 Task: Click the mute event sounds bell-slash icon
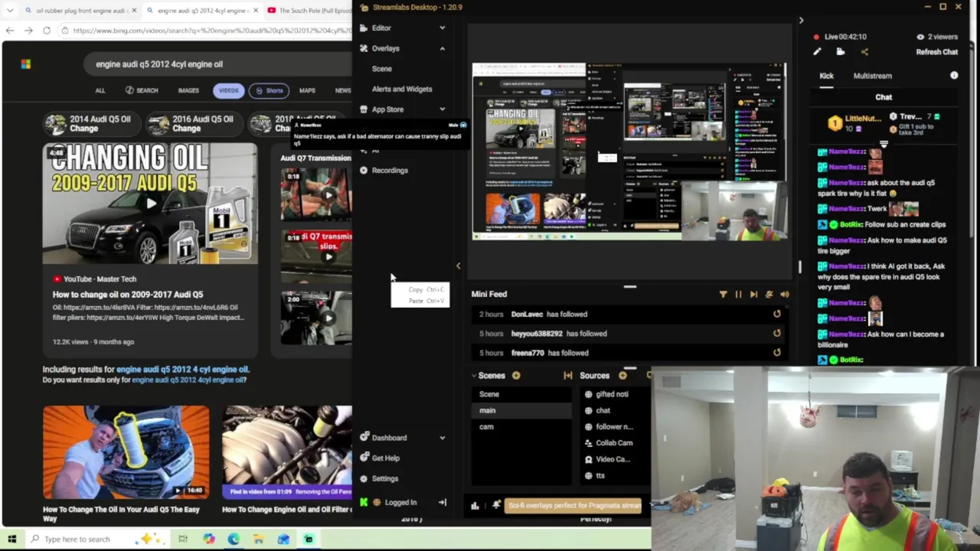pos(769,294)
